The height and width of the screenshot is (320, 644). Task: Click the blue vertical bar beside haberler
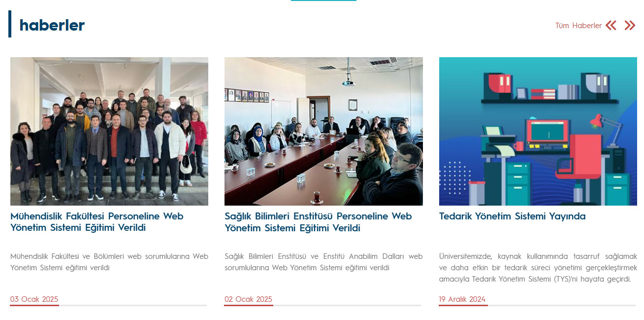[x=10, y=24]
